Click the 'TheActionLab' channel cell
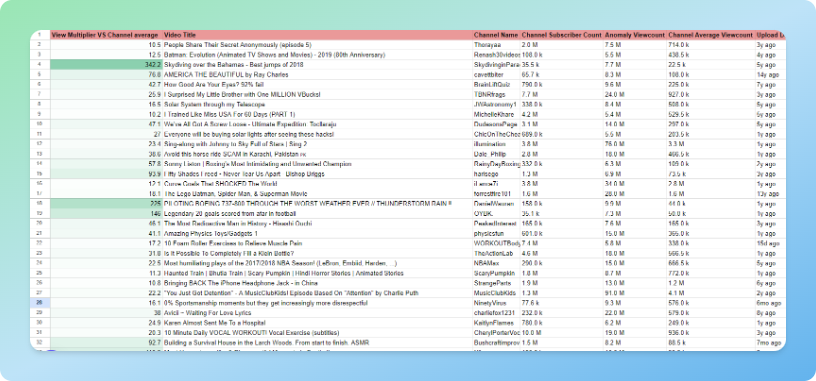Image resolution: width=816 pixels, height=381 pixels. (496, 253)
